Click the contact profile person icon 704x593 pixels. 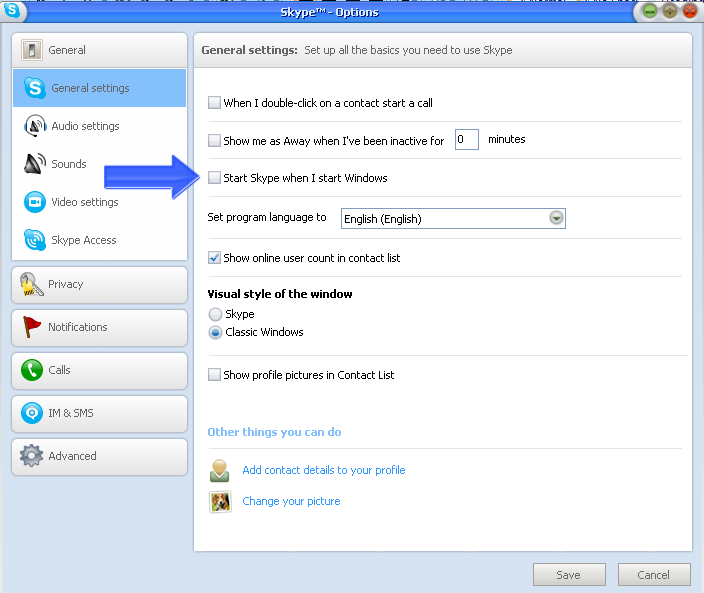220,470
